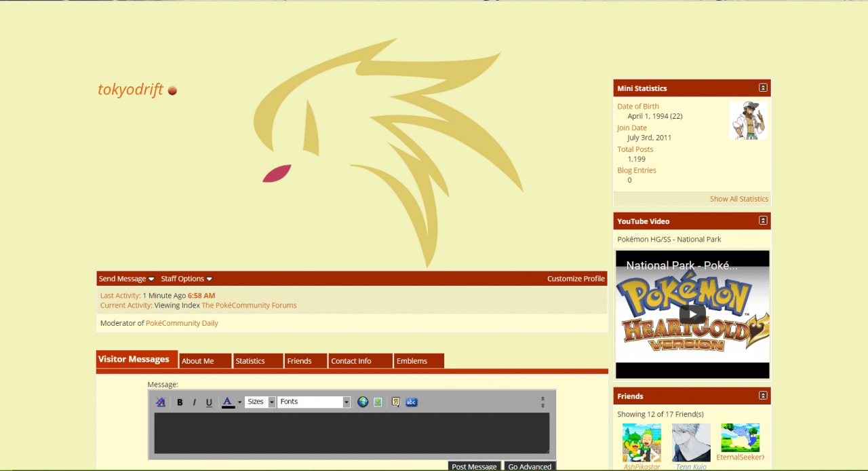The image size is (868, 471).
Task: Open Tenn Kujo's friend avatar
Action: (x=691, y=442)
